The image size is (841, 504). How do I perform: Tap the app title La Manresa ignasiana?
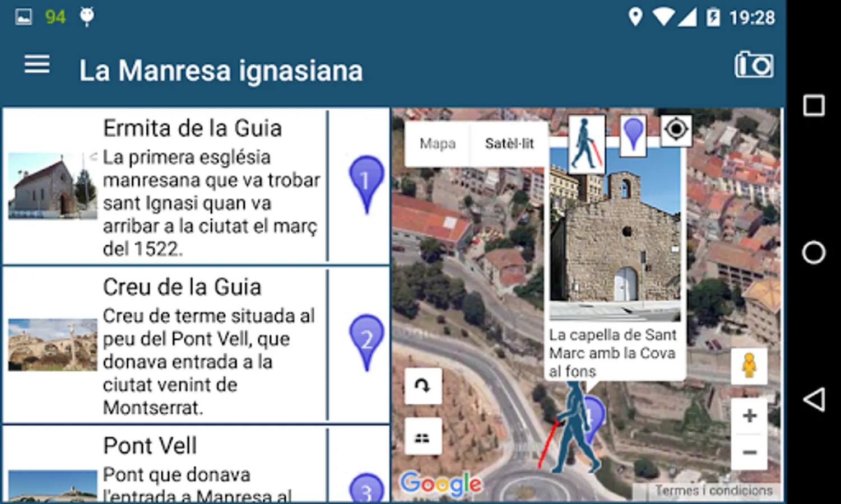[221, 71]
